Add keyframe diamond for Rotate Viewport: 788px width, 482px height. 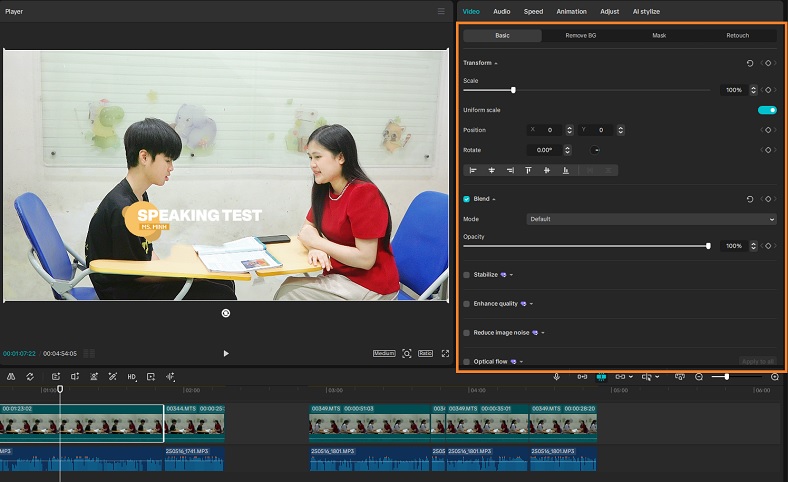coord(768,150)
